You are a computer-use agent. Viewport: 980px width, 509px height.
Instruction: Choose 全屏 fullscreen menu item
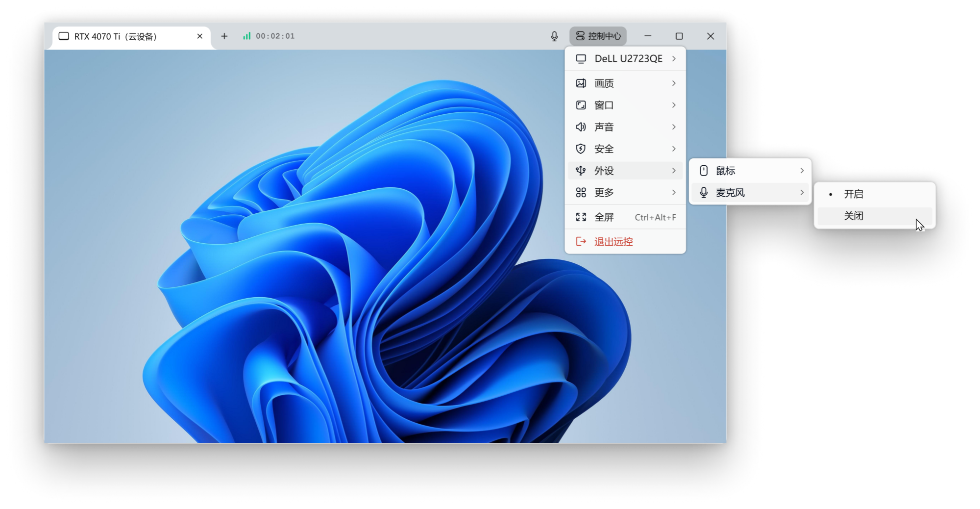coord(625,217)
